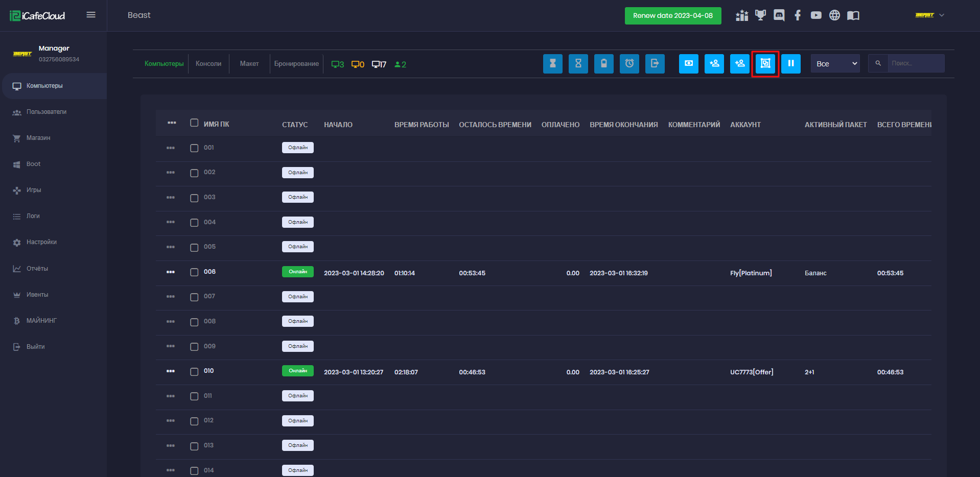Open the documentation book icon

click(853, 15)
